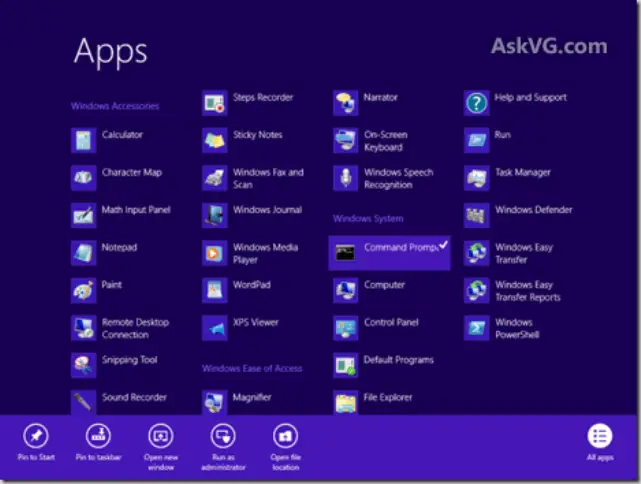The width and height of the screenshot is (641, 484).
Task: Click the Run icon
Action: tap(477, 140)
